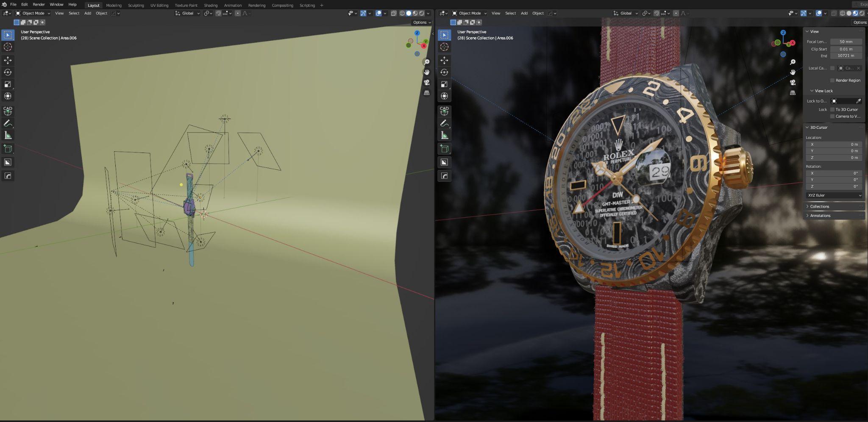
Task: Click the pan hand icon in left viewport
Action: [426, 72]
